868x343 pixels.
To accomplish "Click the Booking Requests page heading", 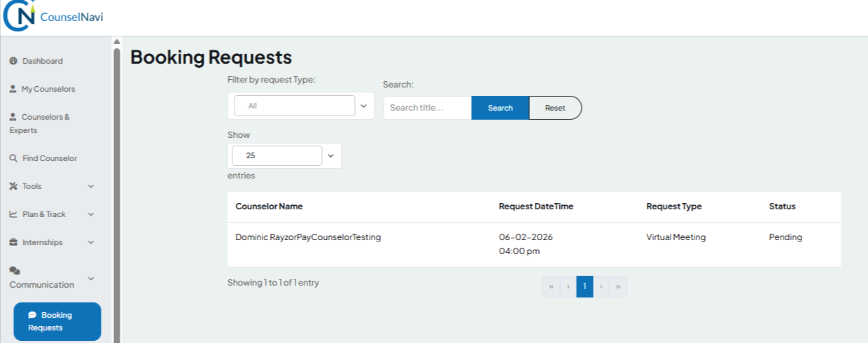I will click(211, 57).
